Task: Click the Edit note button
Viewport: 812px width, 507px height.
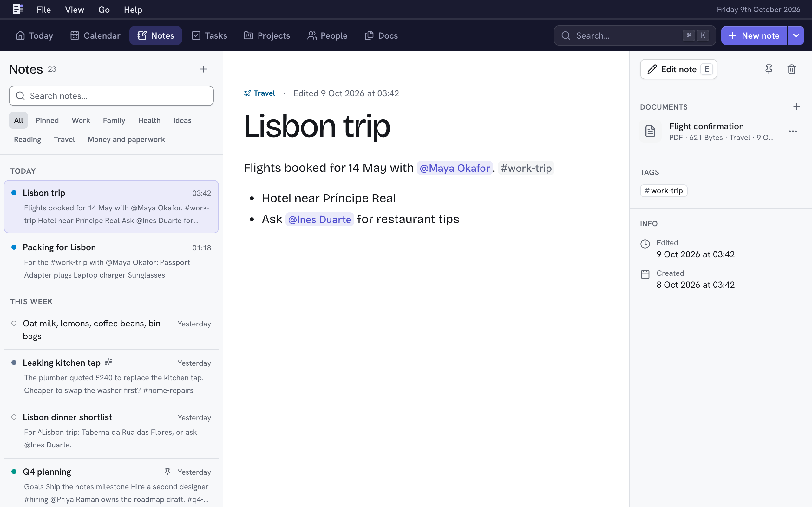Action: pyautogui.click(x=678, y=69)
